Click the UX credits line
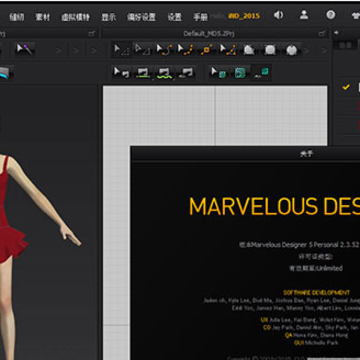360x360 pixels. coord(310,320)
